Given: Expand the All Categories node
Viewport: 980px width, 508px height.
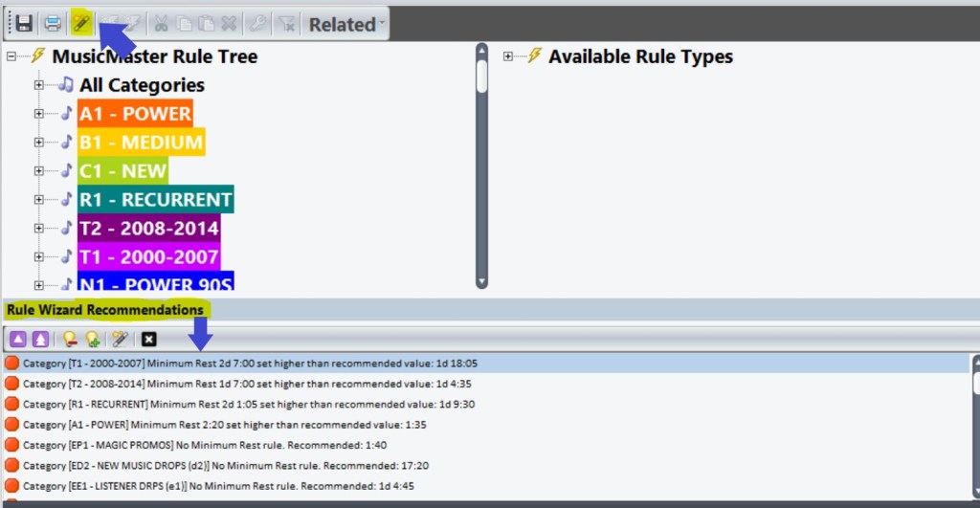Looking at the screenshot, I should 39,85.
